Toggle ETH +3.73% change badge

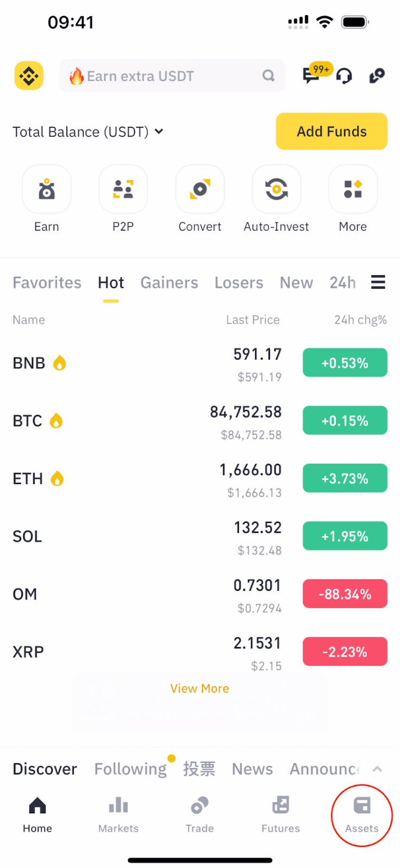[345, 478]
